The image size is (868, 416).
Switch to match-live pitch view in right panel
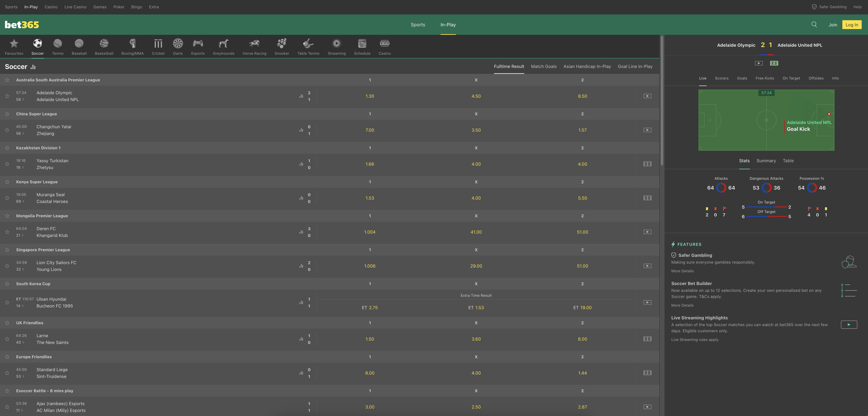tap(774, 63)
